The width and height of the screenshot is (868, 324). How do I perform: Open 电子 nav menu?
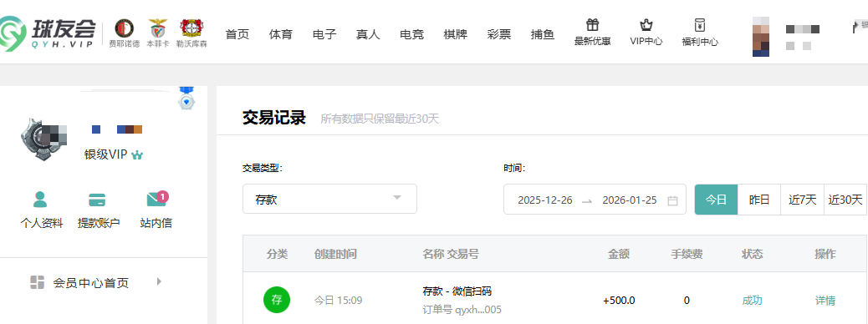324,34
